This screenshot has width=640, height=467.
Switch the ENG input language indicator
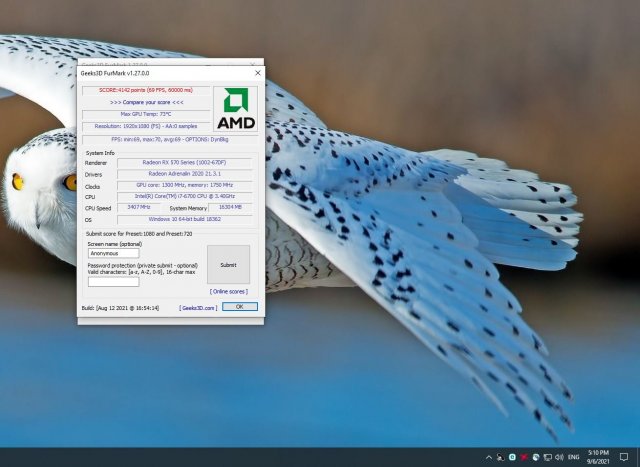(x=574, y=456)
